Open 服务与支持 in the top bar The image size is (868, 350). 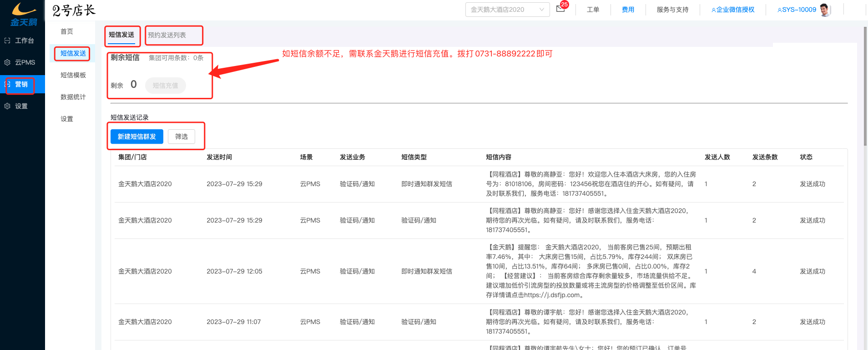pos(672,10)
